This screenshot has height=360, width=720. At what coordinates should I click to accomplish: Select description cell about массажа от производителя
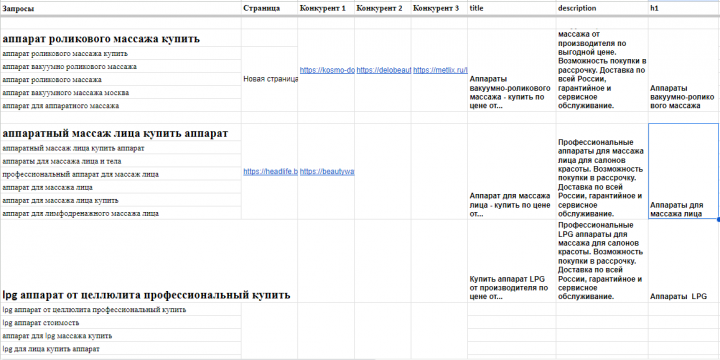[x=602, y=70]
